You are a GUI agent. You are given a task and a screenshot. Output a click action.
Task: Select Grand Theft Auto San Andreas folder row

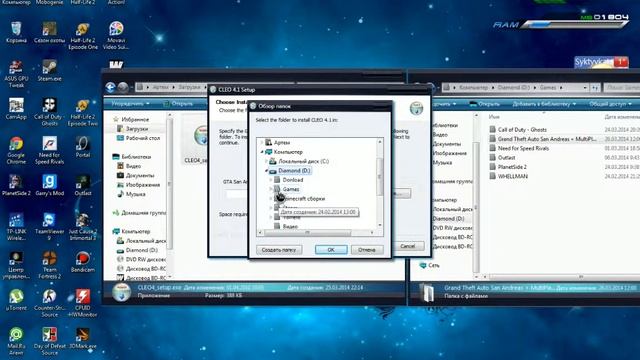[547, 139]
